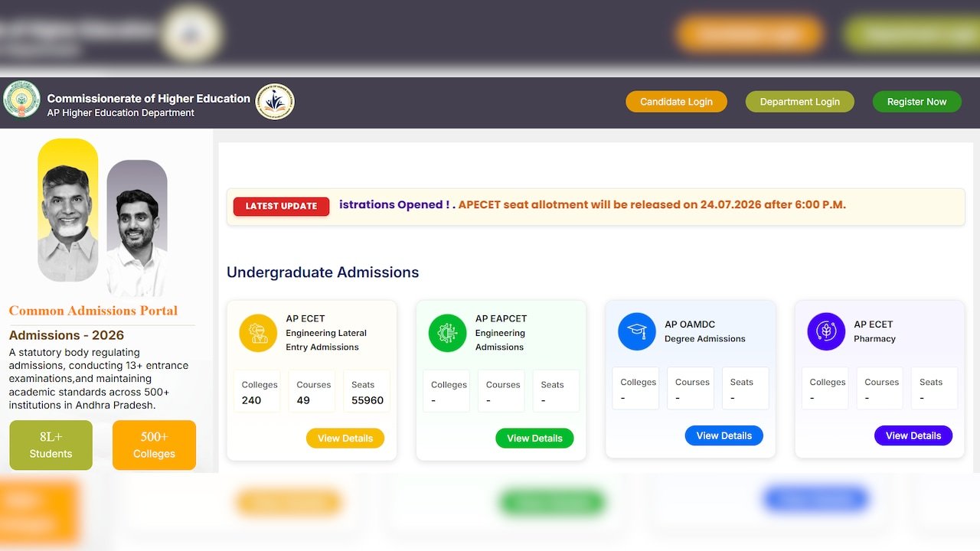Click the Register Now button
Image resolution: width=980 pixels, height=551 pixels.
click(x=916, y=102)
